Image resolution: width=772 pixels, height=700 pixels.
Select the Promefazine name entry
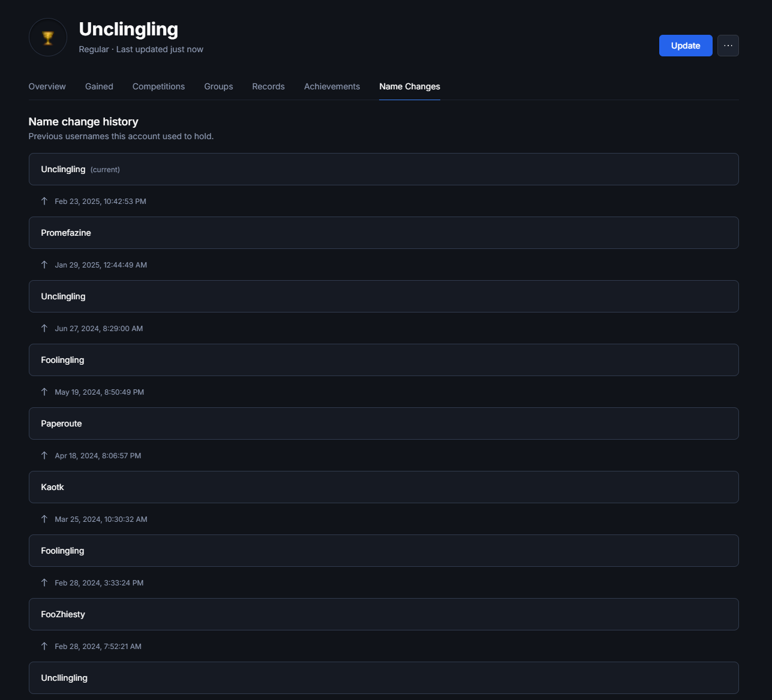[384, 233]
